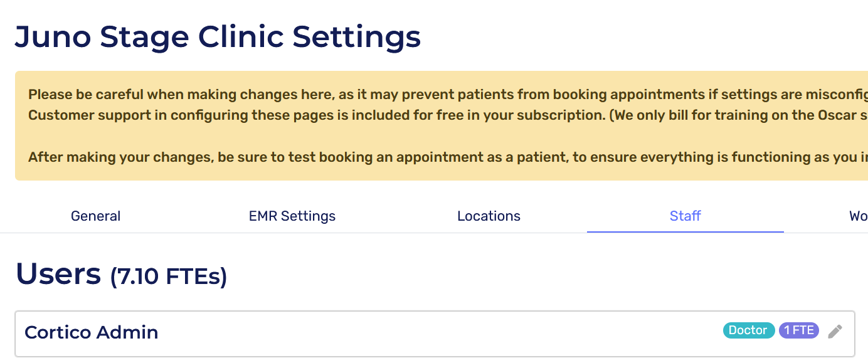This screenshot has height=363, width=868.
Task: Open the General tab
Action: click(x=95, y=216)
